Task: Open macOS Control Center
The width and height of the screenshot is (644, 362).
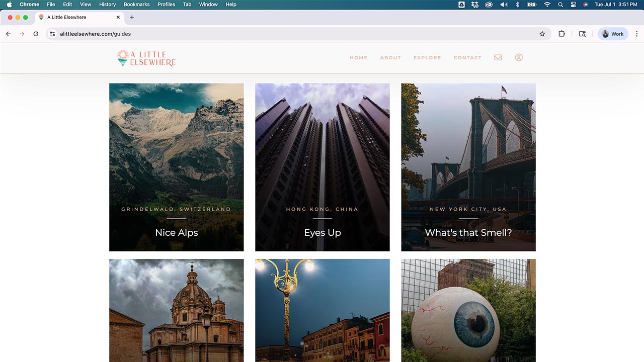Action: tap(573, 5)
